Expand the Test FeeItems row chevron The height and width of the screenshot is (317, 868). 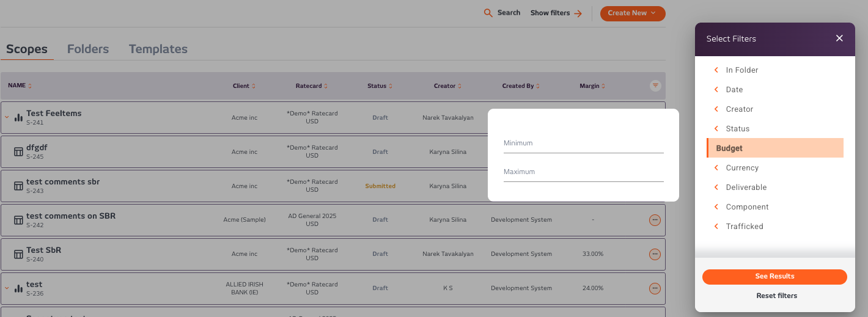pos(7,117)
